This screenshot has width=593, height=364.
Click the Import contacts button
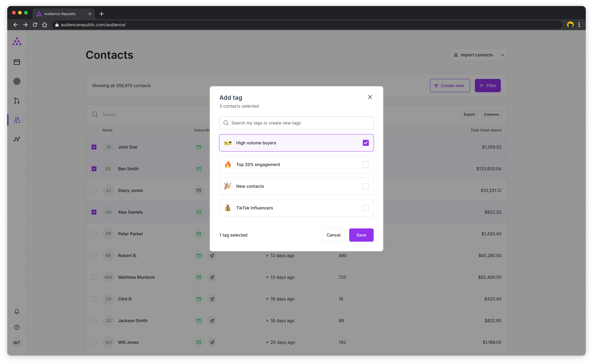pos(473,55)
